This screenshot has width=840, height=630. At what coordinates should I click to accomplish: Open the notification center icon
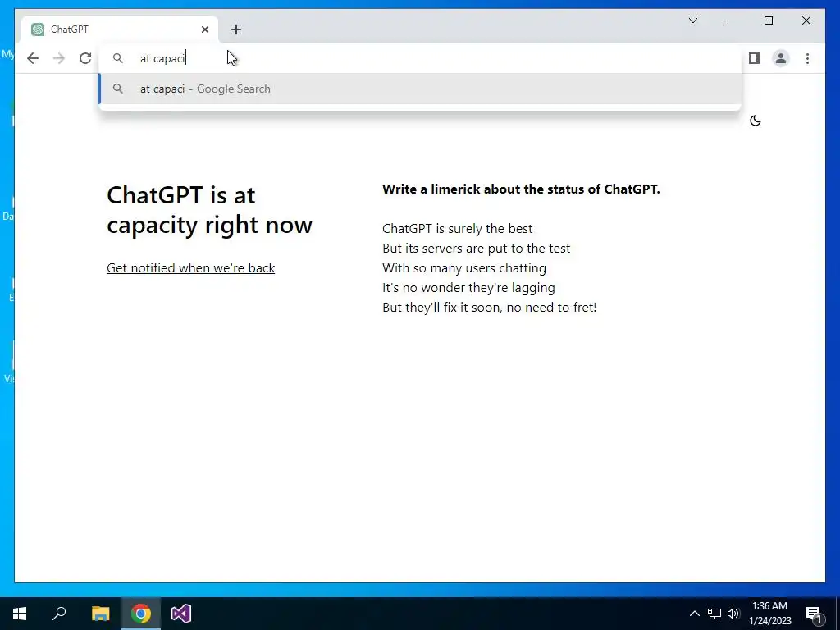[x=815, y=614]
